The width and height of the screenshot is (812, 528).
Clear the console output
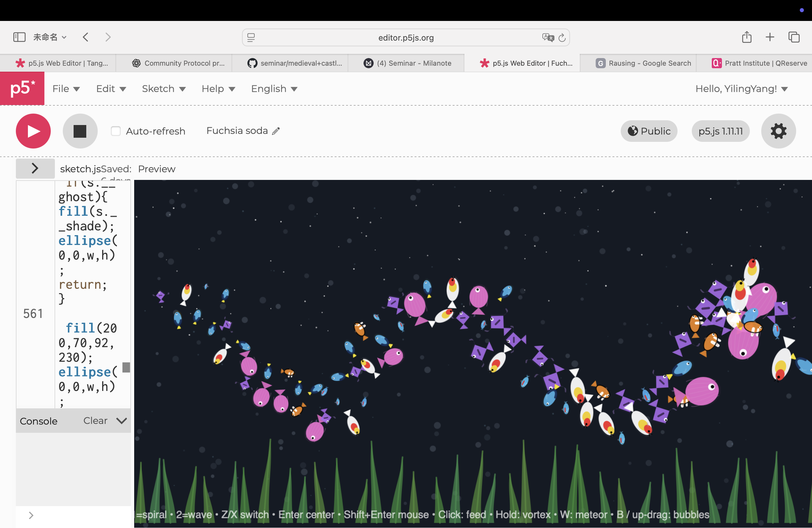tap(95, 421)
